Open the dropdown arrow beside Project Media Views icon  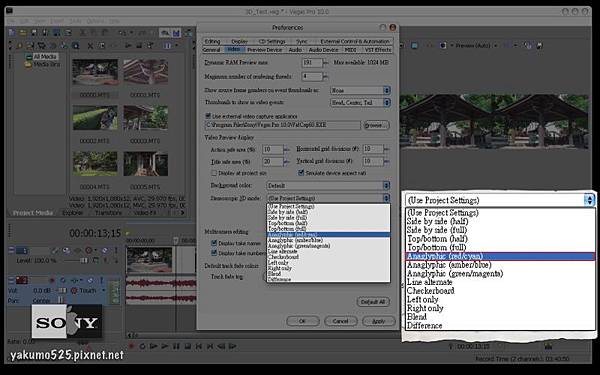[x=176, y=46]
